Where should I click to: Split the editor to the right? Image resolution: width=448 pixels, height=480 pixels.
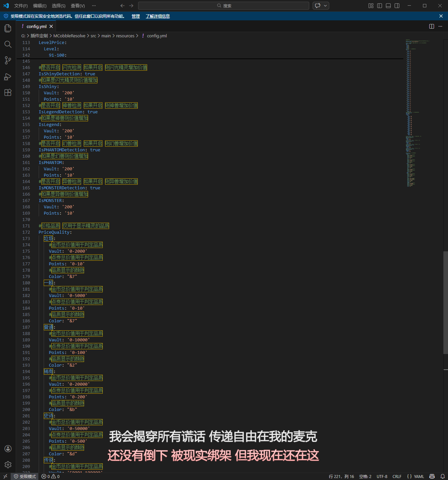pos(432,26)
